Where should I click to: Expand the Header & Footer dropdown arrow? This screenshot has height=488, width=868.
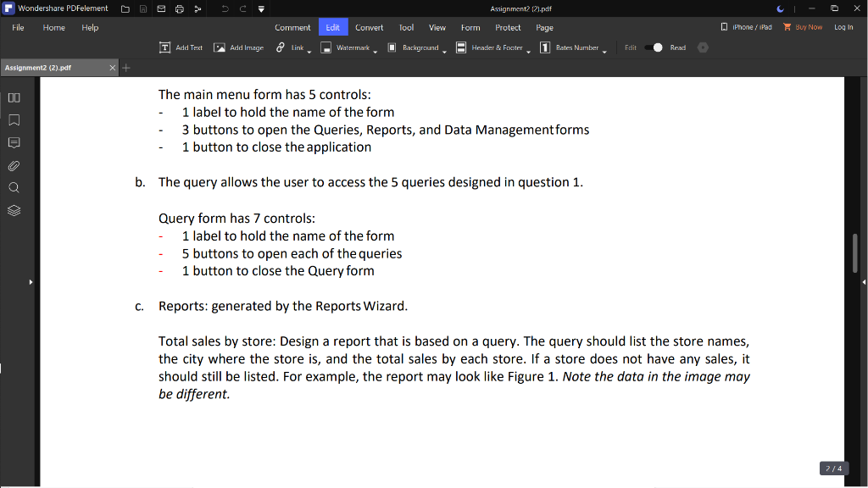(x=528, y=52)
